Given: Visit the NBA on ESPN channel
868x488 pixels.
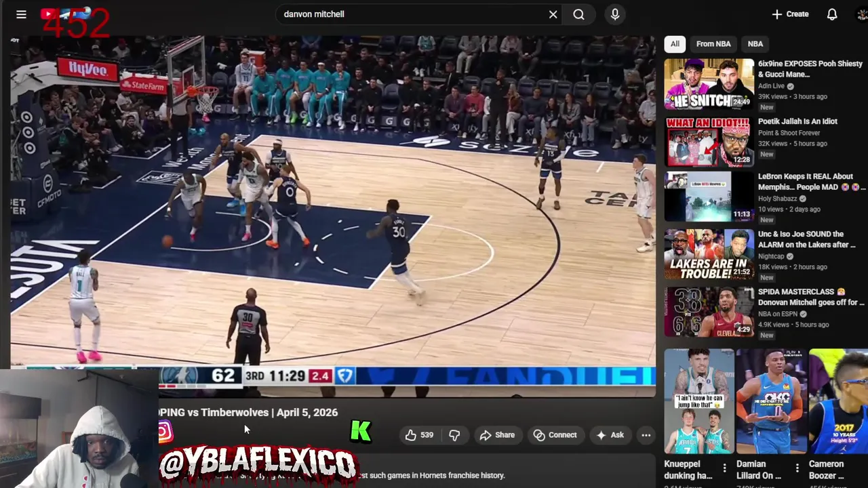Looking at the screenshot, I should click(779, 314).
